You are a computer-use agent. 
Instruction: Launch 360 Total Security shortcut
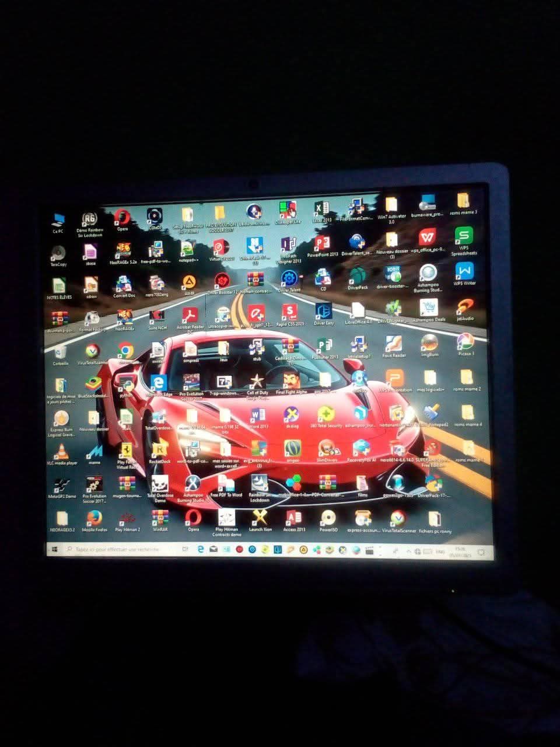[326, 415]
